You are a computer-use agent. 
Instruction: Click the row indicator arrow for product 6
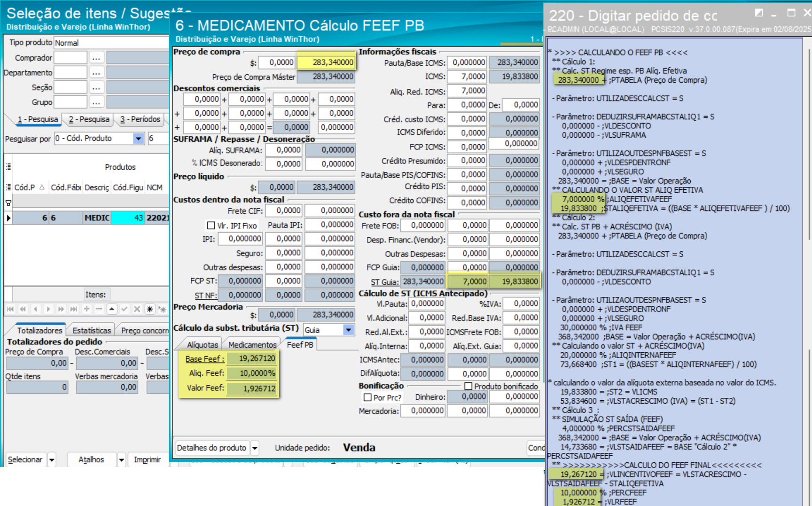click(8, 218)
